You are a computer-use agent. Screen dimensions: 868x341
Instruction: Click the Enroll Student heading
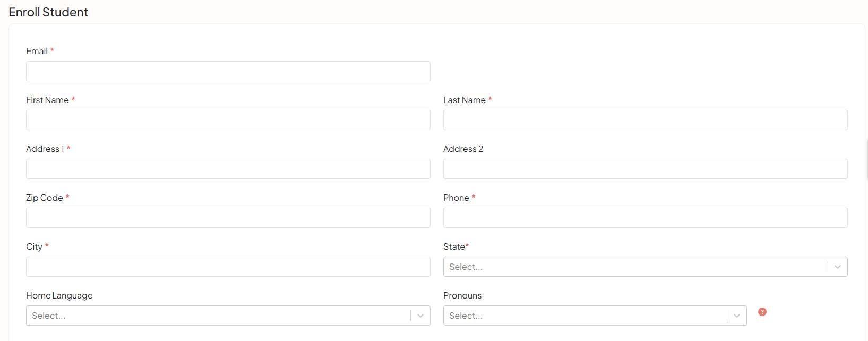[x=48, y=12]
